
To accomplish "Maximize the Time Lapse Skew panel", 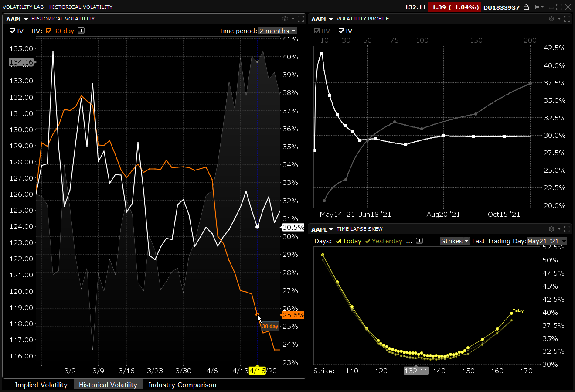I will point(567,229).
